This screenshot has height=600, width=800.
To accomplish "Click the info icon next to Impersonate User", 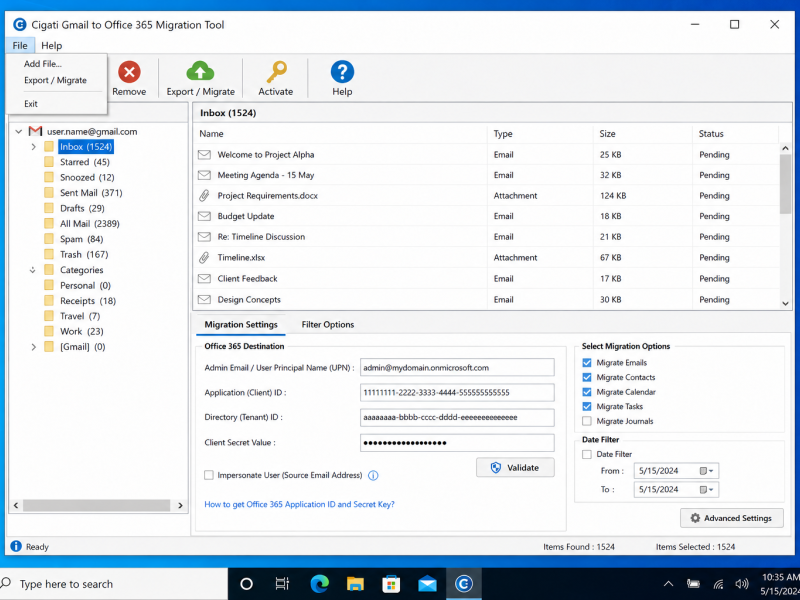I will (x=373, y=476).
